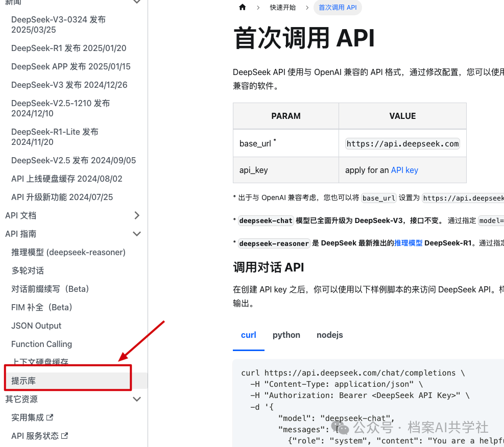Open 推理模型 (deepseek-reasoner) guide

tap(68, 252)
